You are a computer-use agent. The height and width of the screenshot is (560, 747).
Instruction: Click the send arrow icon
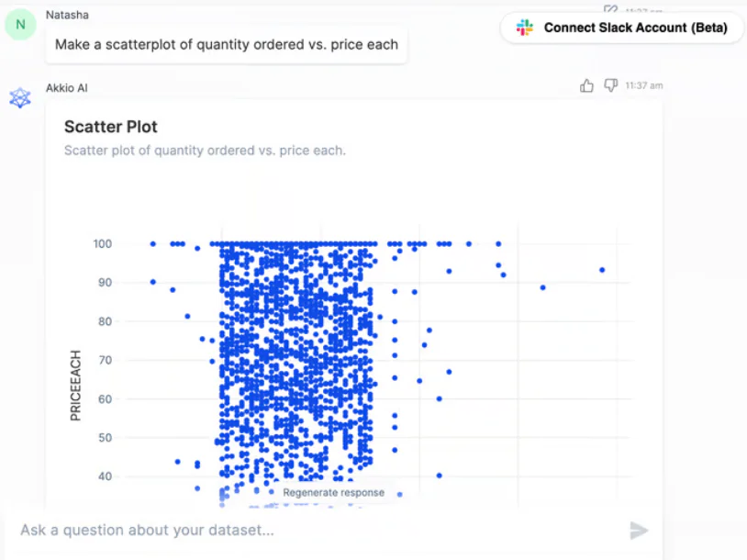coord(639,531)
